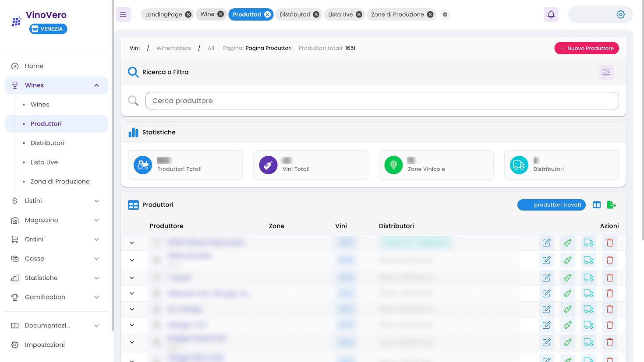Image resolution: width=644 pixels, height=362 pixels.
Task: Remove the Wine filter chip
Action: click(x=220, y=14)
